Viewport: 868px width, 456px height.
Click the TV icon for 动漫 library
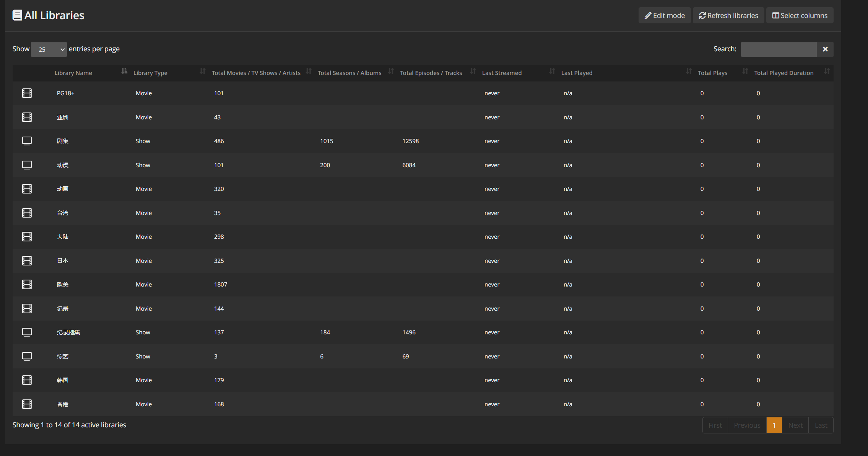[x=27, y=165]
